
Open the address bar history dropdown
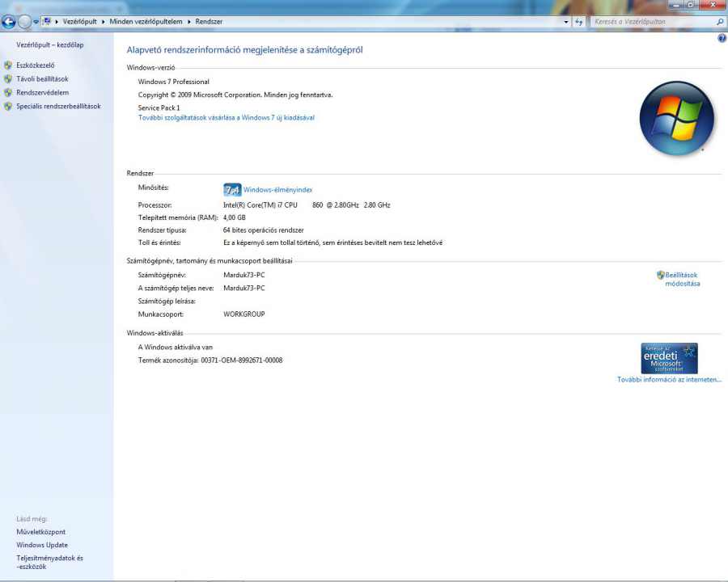coord(565,22)
